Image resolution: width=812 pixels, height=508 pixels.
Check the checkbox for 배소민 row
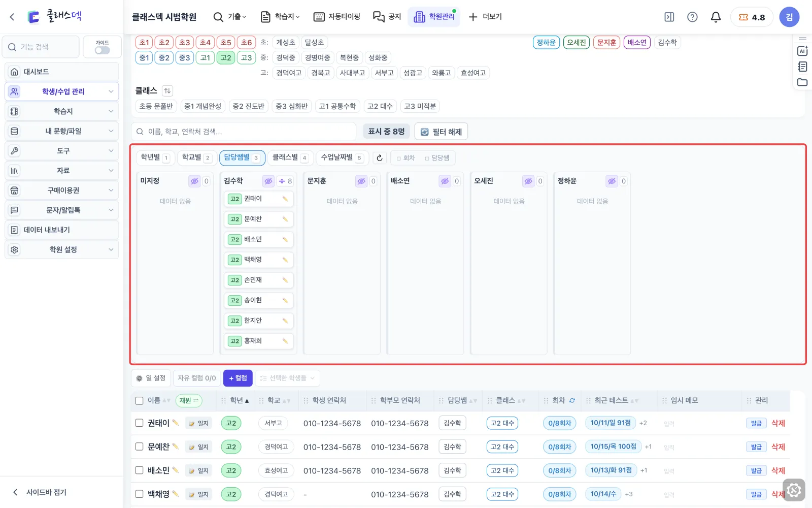140,470
